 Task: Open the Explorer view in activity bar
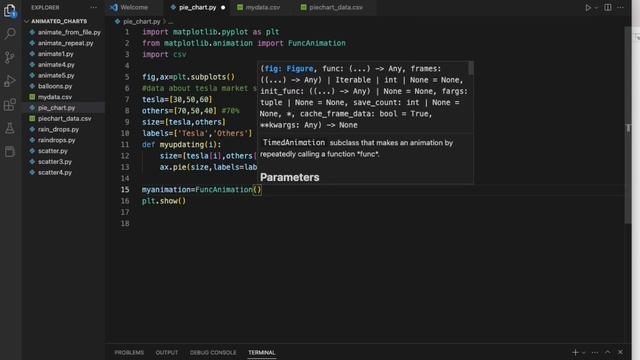[x=10, y=10]
